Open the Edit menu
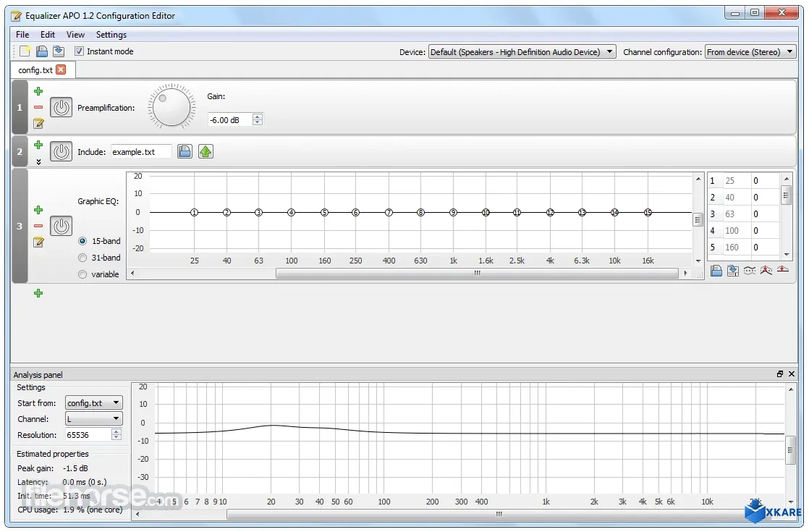Viewport: 809px width, 532px height. 48,35
